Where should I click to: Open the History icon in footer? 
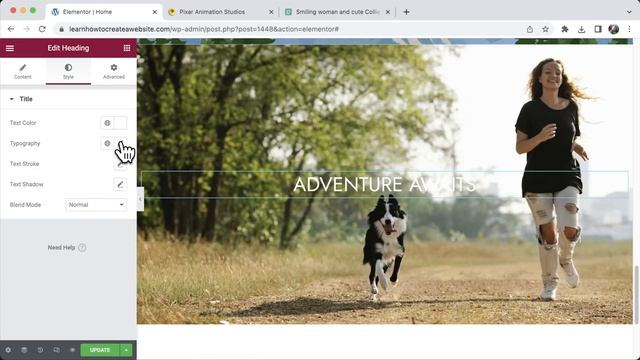tap(40, 350)
